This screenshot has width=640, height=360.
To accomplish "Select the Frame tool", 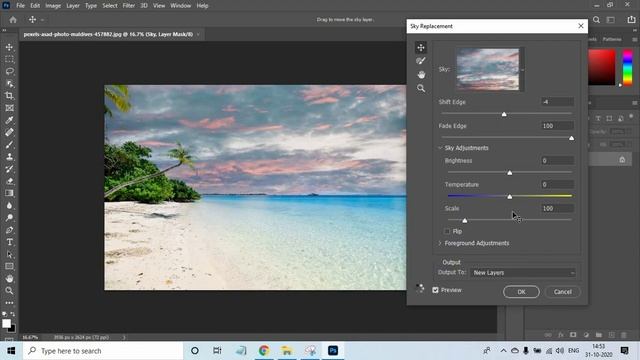I will (x=9, y=108).
